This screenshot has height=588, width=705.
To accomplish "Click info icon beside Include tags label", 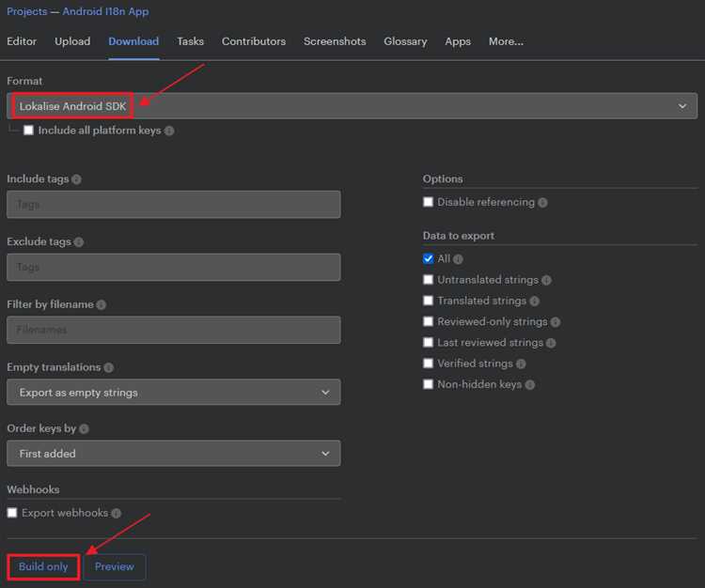I will (76, 179).
